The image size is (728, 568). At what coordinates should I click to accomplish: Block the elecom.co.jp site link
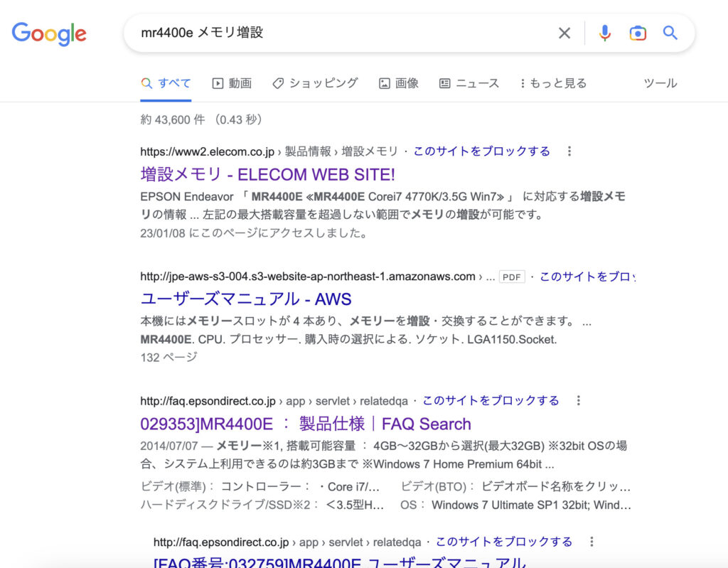click(481, 151)
